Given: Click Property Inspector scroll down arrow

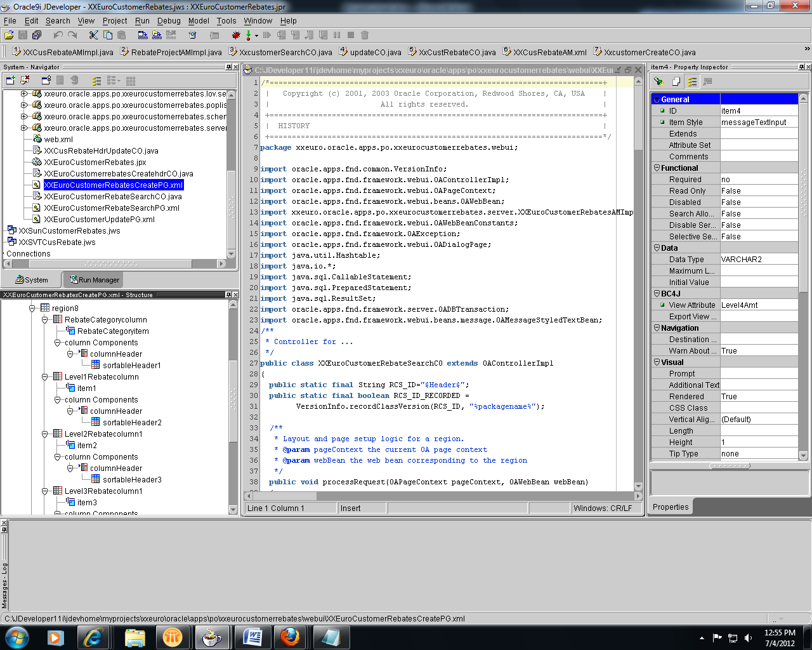Looking at the screenshot, I should click(x=803, y=455).
